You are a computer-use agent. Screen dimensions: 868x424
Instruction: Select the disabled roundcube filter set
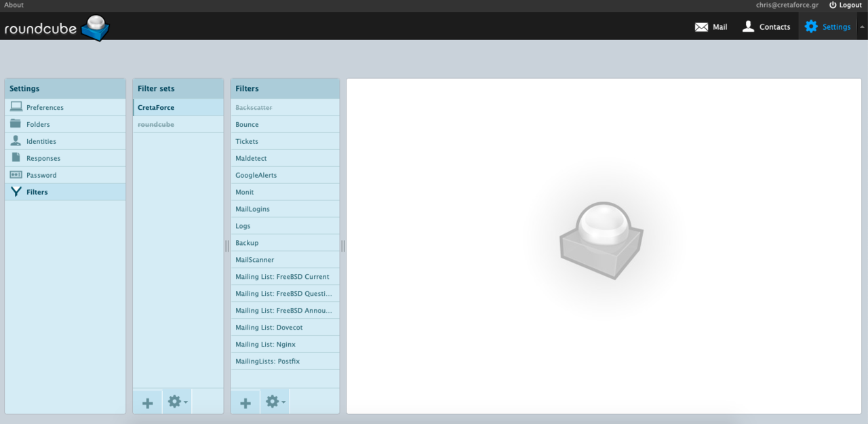[x=178, y=124]
